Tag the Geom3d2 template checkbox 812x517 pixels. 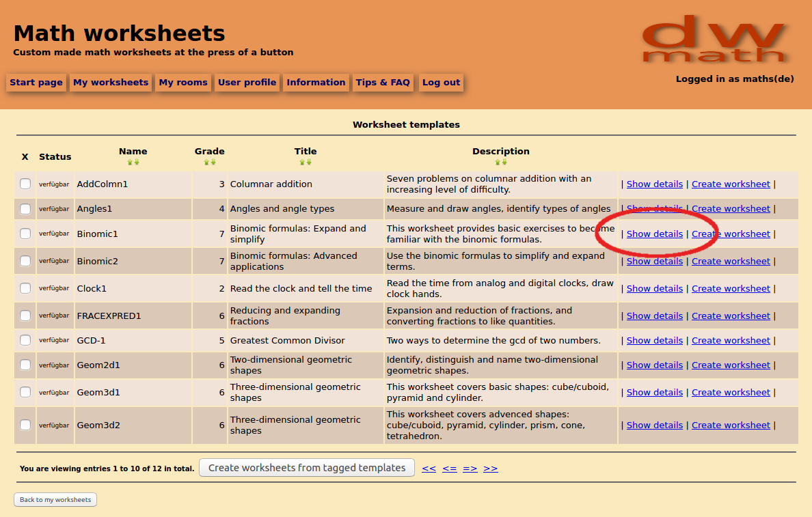point(25,424)
